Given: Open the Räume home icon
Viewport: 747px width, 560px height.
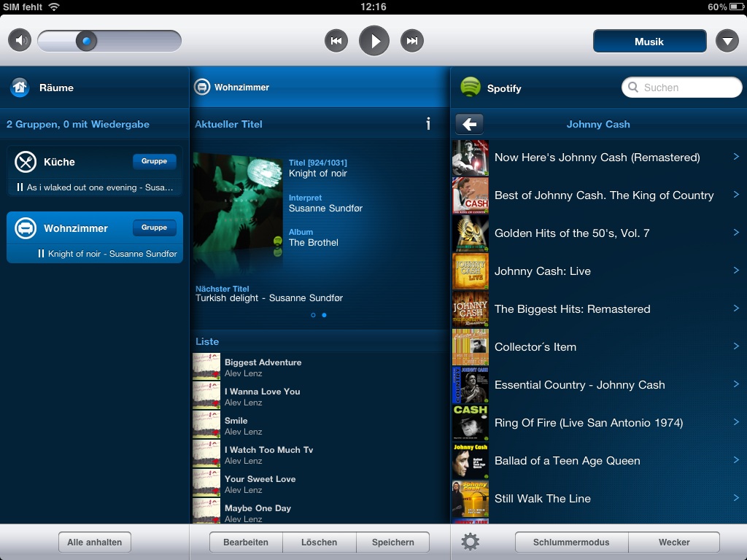Looking at the screenshot, I should point(20,87).
